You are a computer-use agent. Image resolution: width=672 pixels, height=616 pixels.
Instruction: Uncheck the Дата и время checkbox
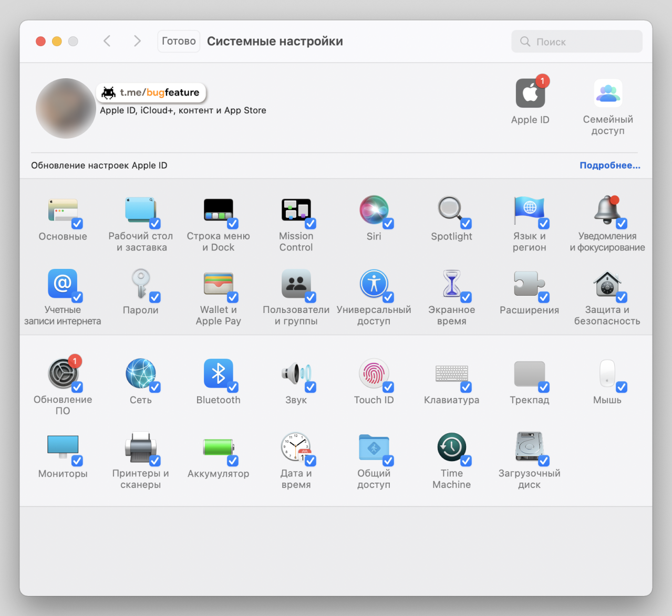tap(311, 461)
